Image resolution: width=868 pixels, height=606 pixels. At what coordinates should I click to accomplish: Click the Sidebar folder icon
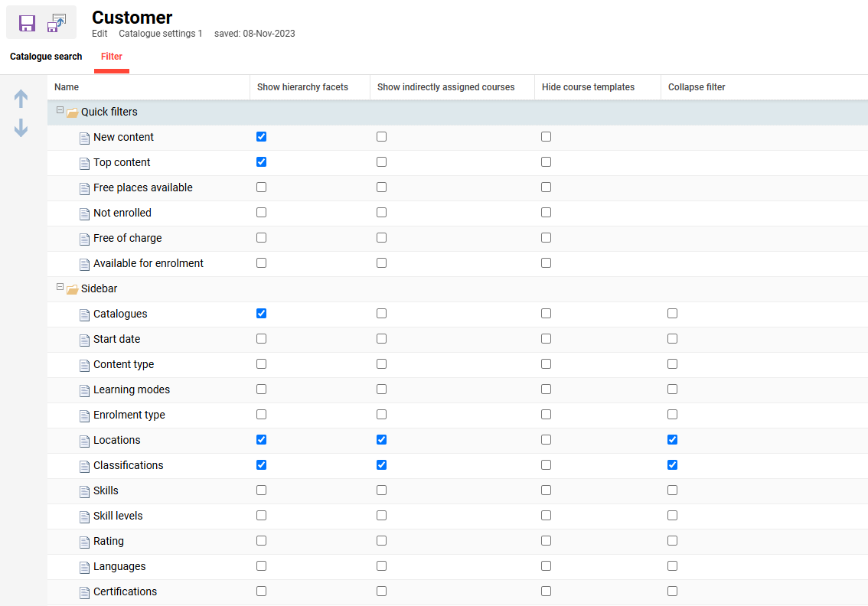(74, 288)
